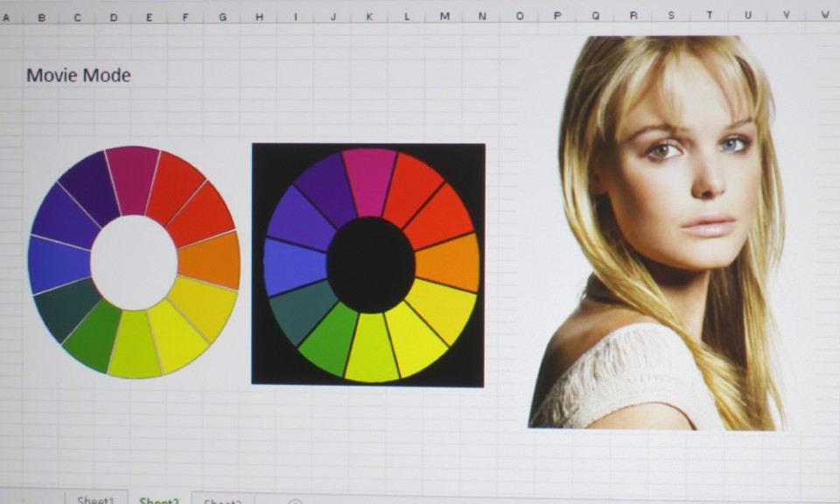Add a new sheet with the plus icon
The width and height of the screenshot is (840, 504).
click(295, 501)
